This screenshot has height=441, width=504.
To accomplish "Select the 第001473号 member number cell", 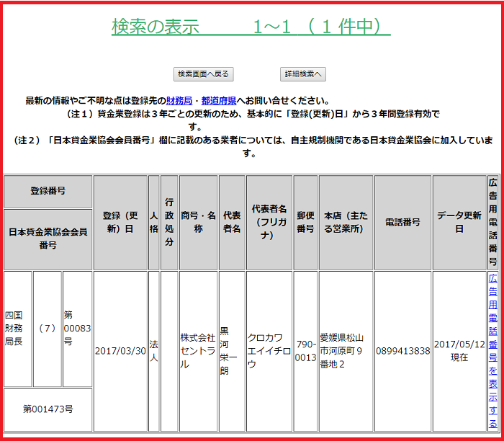I will point(48,409).
